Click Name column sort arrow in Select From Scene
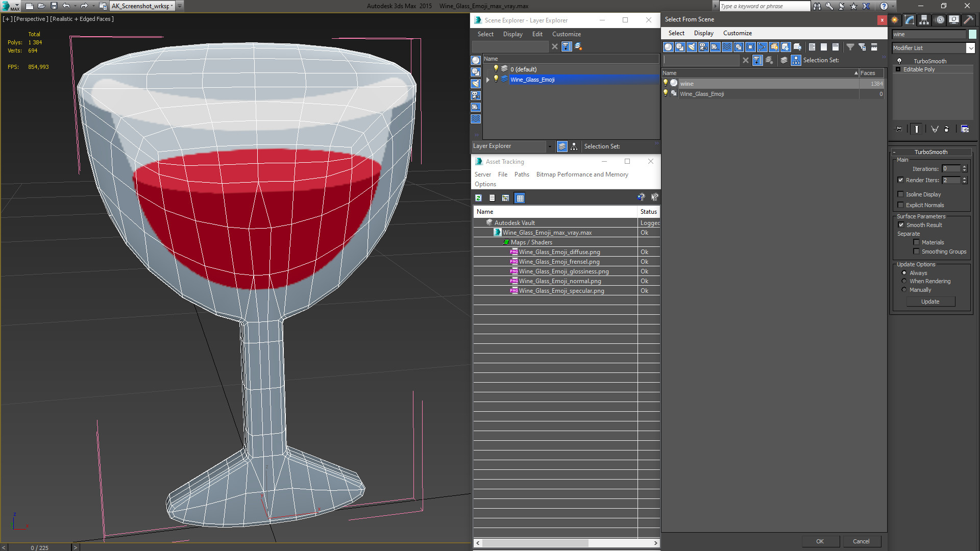The image size is (980, 551). tap(856, 73)
